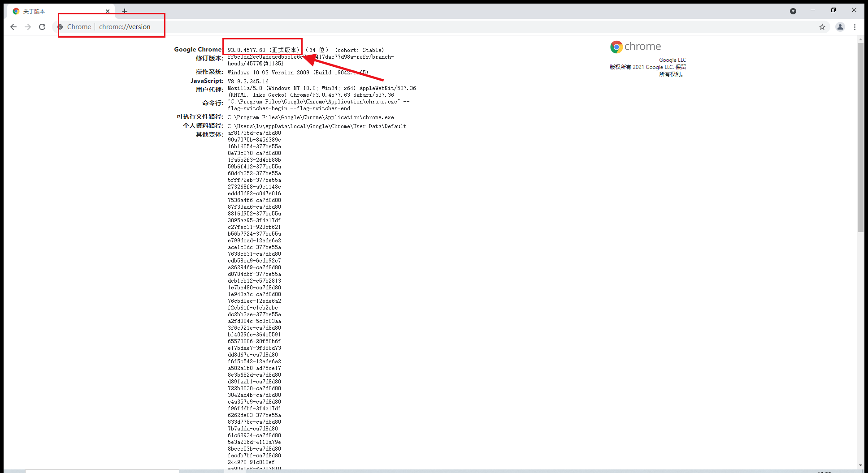Click the vertical scrollbar thumb
This screenshot has width=868, height=473.
tap(860, 137)
